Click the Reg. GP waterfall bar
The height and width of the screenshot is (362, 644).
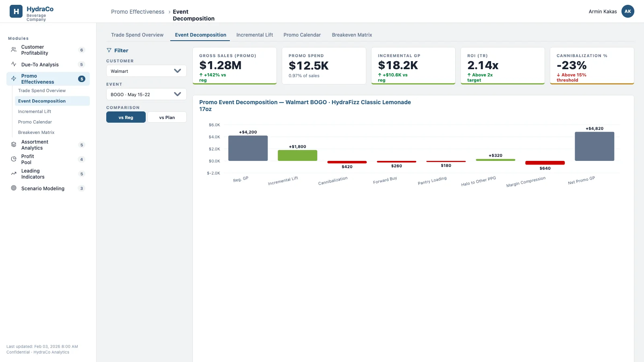click(248, 148)
